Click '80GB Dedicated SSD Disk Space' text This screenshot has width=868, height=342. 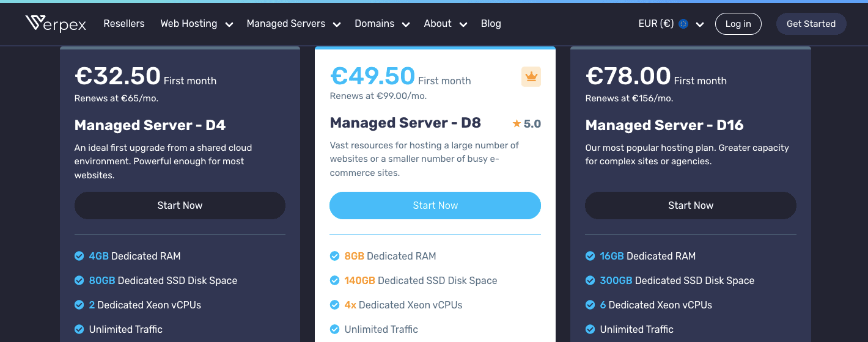[x=163, y=280]
